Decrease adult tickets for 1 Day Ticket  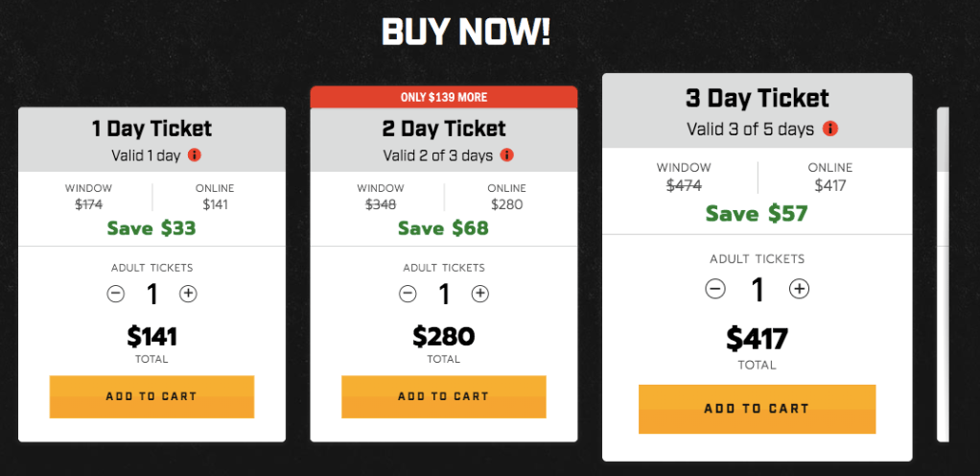(x=116, y=294)
